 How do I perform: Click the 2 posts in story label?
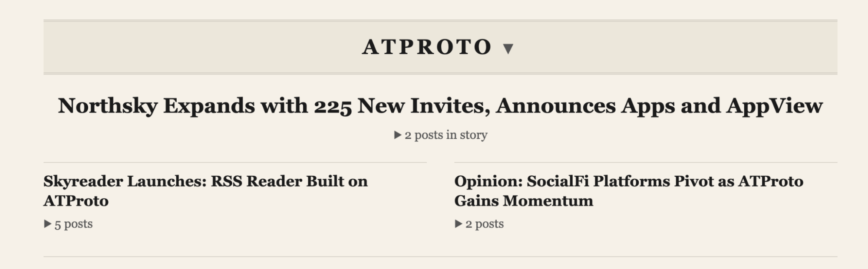(446, 135)
